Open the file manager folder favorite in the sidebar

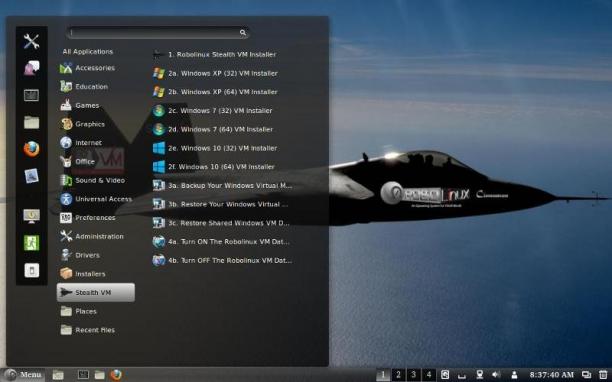(31, 122)
